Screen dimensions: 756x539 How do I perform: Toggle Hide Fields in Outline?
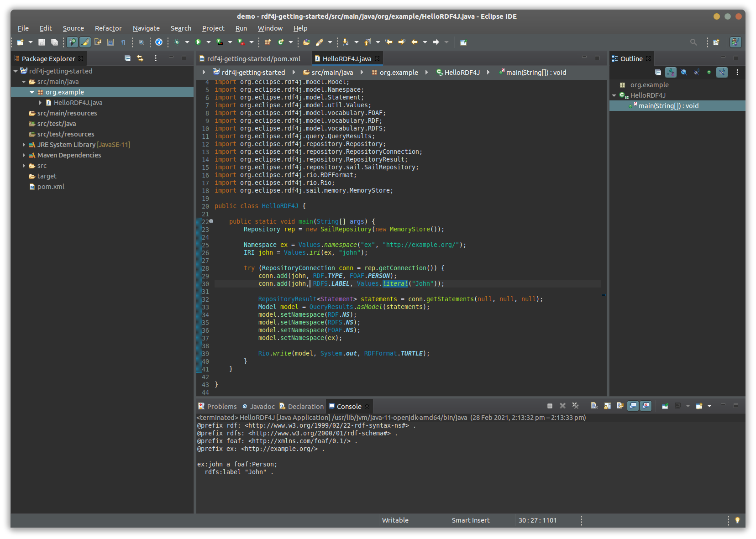click(x=683, y=72)
